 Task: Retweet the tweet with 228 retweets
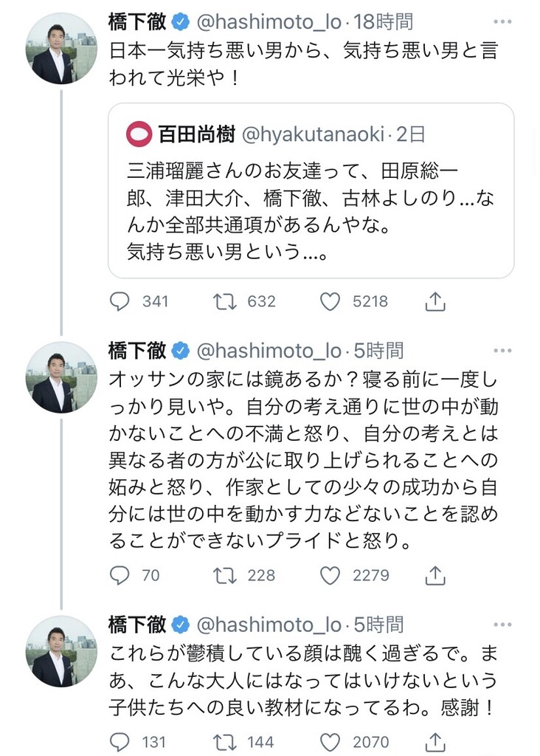tap(223, 574)
